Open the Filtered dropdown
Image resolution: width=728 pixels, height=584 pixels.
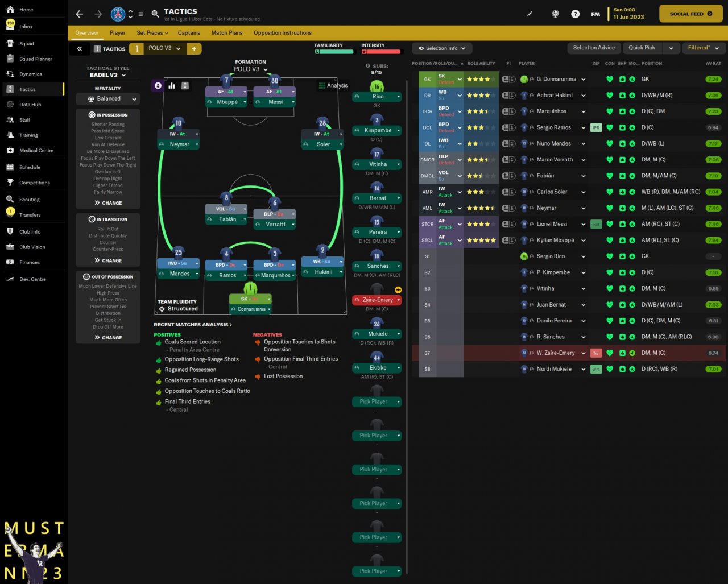click(703, 48)
